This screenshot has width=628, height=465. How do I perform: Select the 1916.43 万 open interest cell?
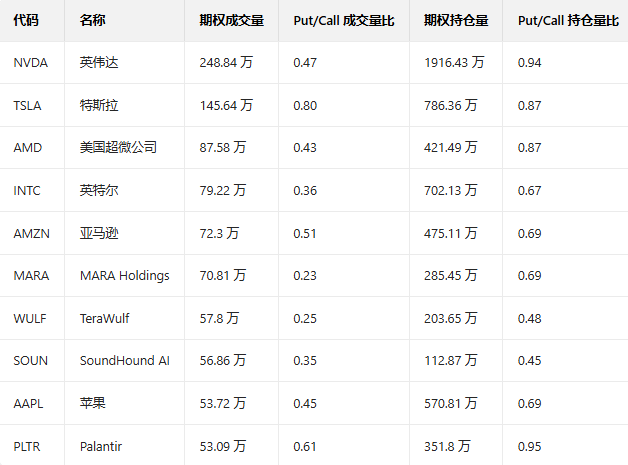pyautogui.click(x=454, y=62)
